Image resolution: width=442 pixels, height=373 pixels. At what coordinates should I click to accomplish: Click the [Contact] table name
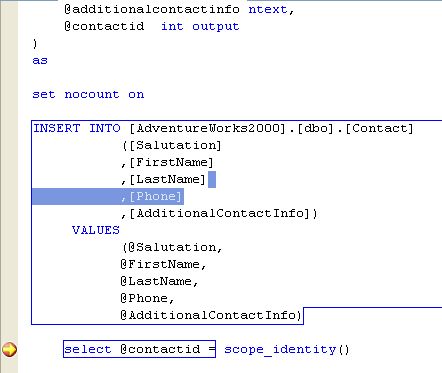[379, 129]
